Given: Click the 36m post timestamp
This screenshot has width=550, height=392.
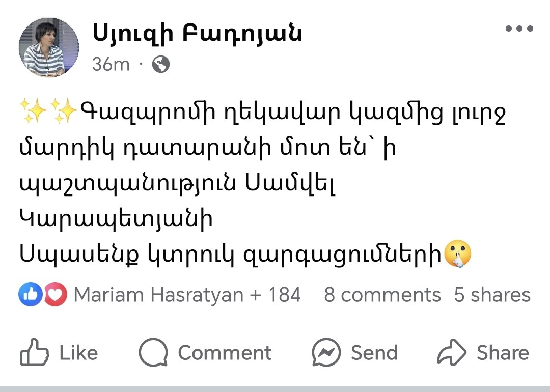Looking at the screenshot, I should point(111,65).
